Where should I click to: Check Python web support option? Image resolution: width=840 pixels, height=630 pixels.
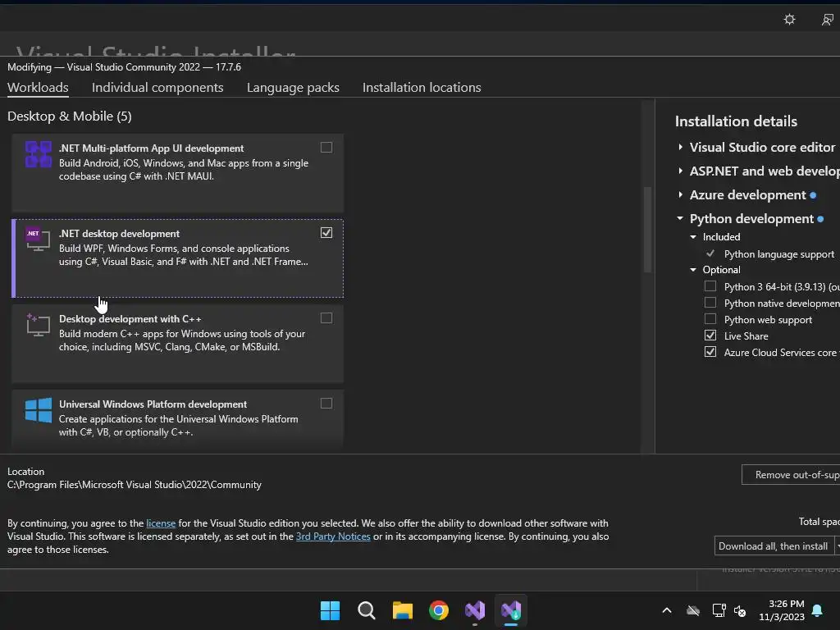tap(710, 319)
